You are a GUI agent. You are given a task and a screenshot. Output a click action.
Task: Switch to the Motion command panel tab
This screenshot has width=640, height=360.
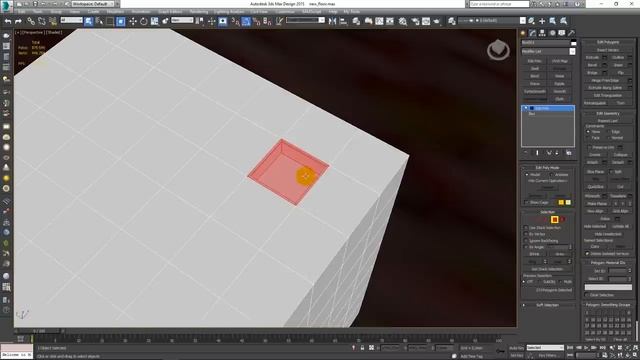pos(552,33)
